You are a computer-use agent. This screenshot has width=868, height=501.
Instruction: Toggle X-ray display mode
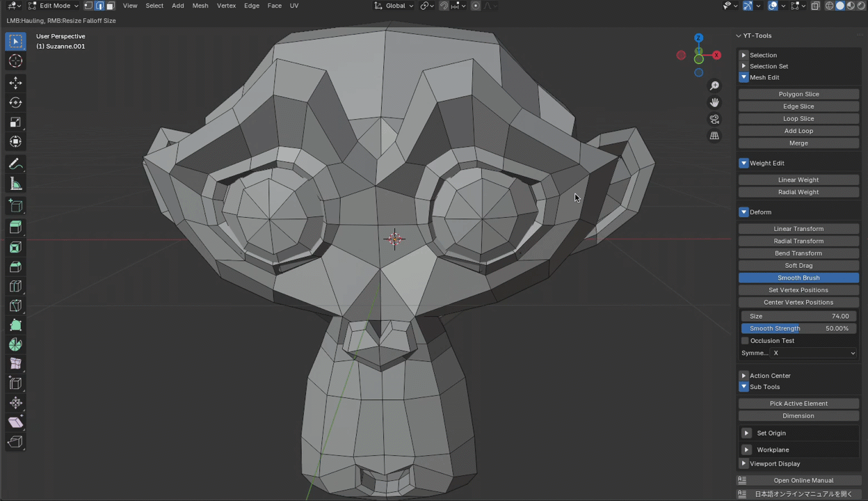click(815, 6)
